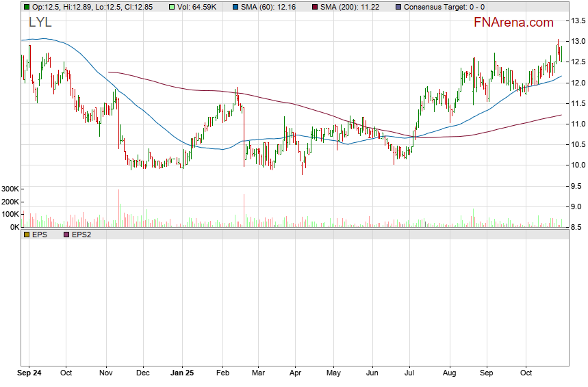The height and width of the screenshot is (387, 588).
Task: Click 'Consensus Target: 0 - 0' legend text
Action: click(444, 7)
